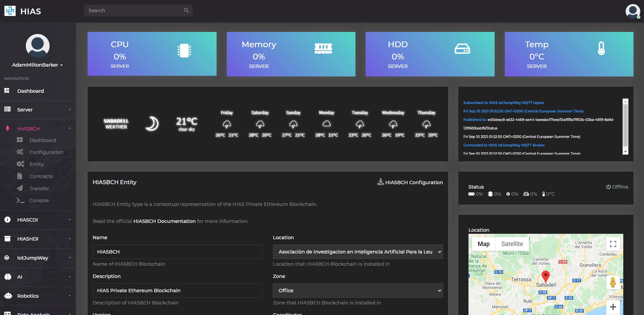Click the Temp thermometer icon card

point(601,48)
